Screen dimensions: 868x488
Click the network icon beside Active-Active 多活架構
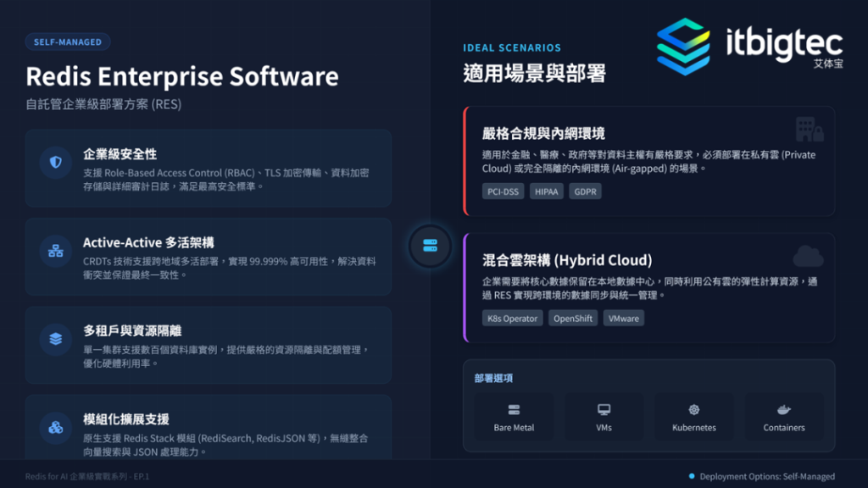56,251
